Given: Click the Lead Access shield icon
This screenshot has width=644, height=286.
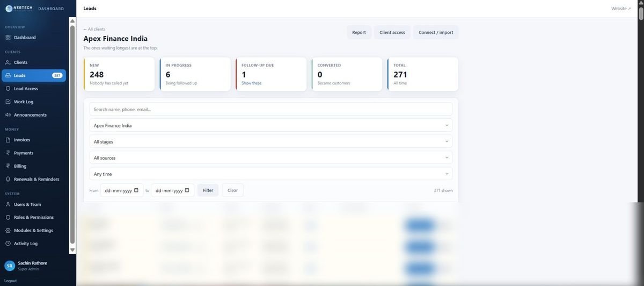Looking at the screenshot, I should tap(8, 89).
